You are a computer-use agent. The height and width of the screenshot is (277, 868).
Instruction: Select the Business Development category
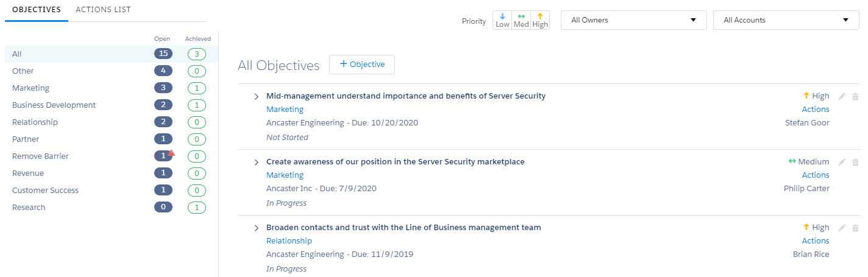[54, 105]
